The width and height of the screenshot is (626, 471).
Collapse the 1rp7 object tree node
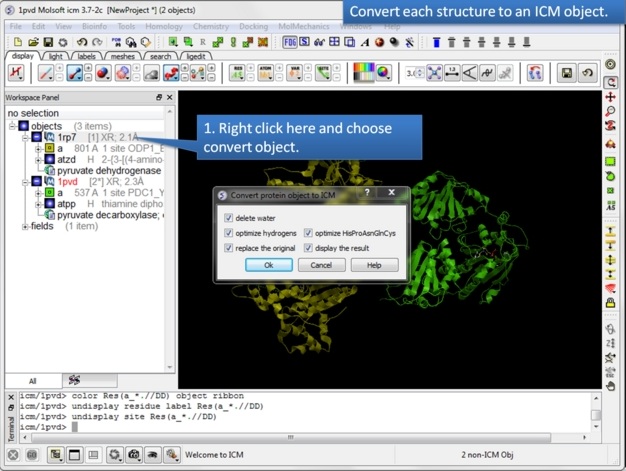tap(26, 137)
